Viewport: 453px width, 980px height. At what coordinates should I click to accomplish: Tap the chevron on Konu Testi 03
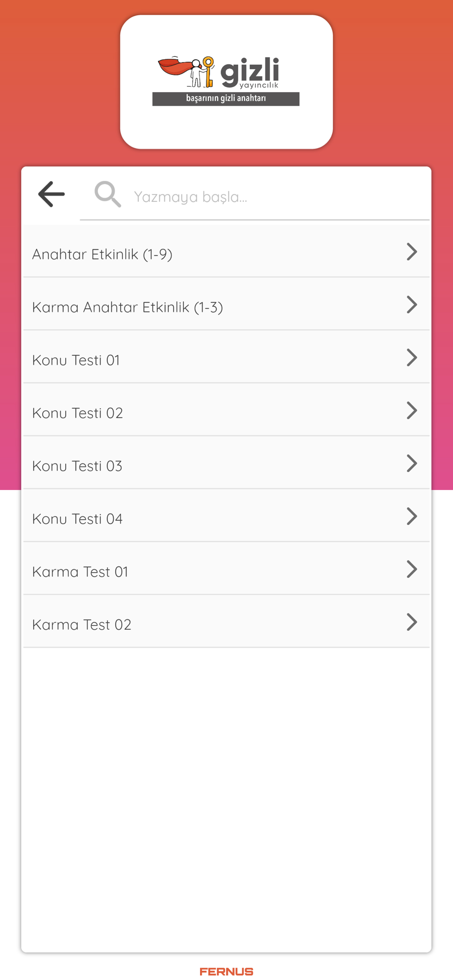click(x=412, y=464)
